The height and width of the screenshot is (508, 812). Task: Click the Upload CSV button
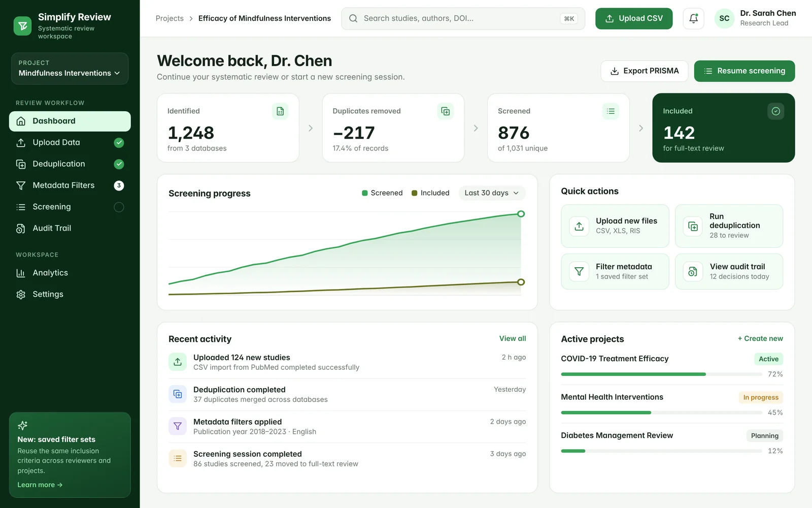(634, 18)
